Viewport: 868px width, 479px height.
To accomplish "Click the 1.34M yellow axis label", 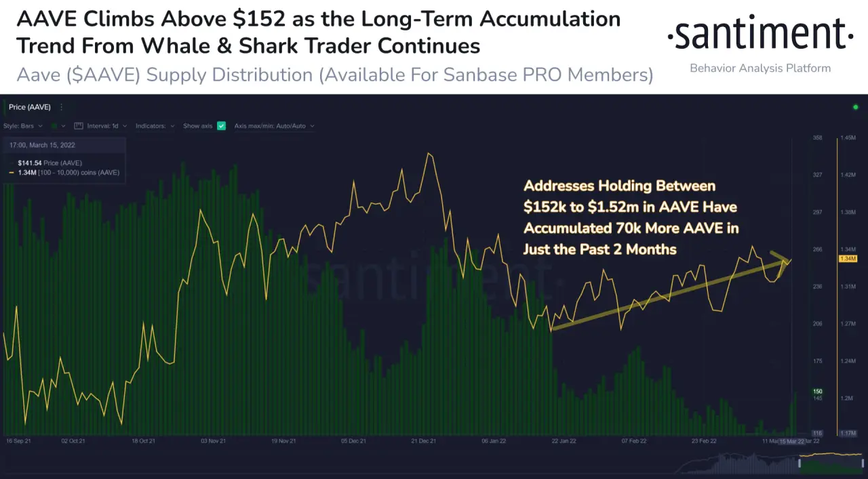I will [x=848, y=259].
